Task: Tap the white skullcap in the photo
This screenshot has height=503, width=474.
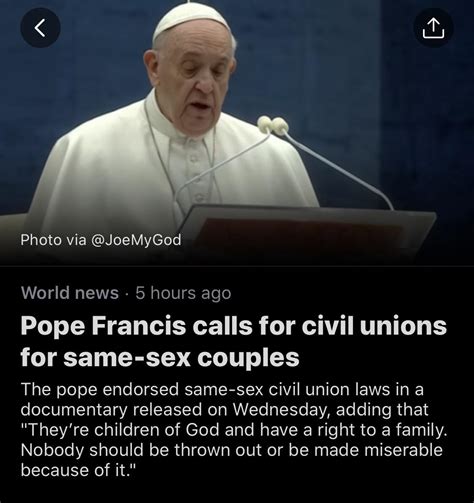Action: click(191, 21)
